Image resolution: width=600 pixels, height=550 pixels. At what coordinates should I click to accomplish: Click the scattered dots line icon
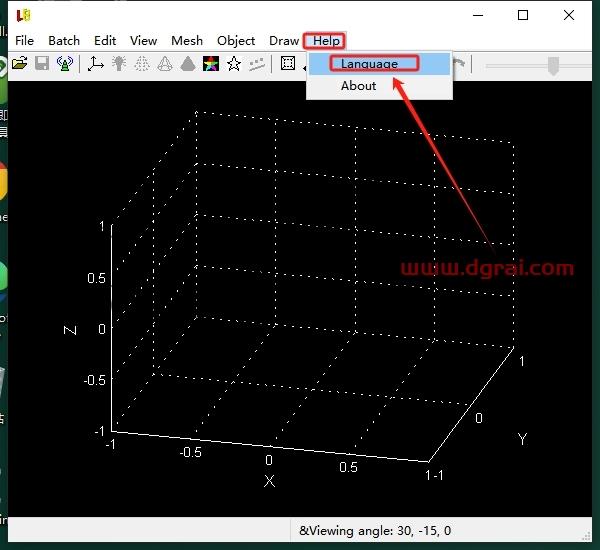(257, 64)
